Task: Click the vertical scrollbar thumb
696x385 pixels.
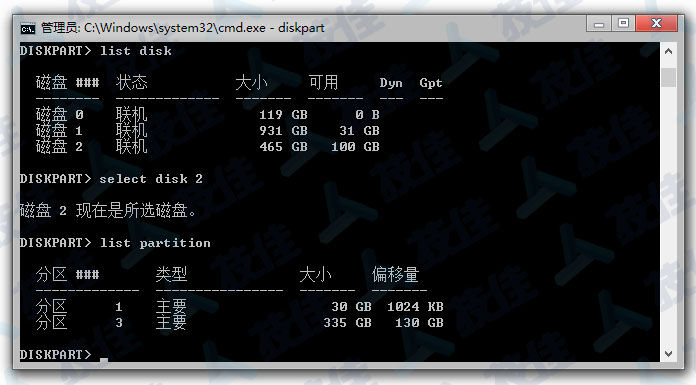Action: (x=668, y=77)
